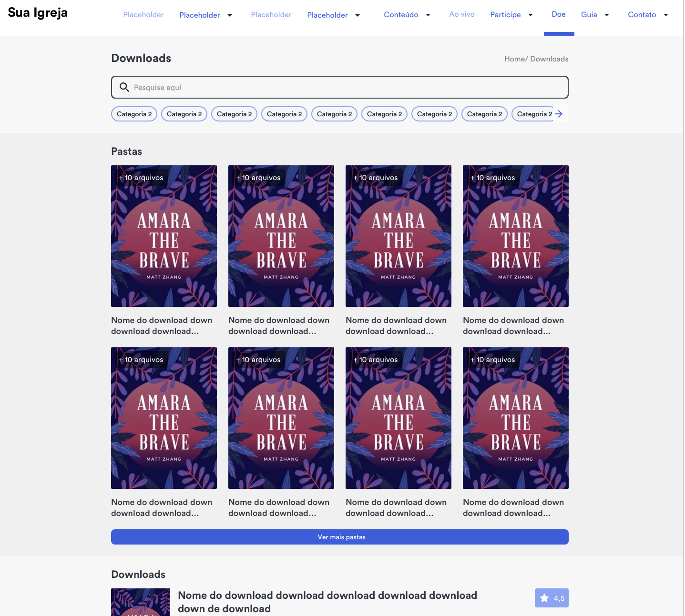The width and height of the screenshot is (685, 616).
Task: Select the fifth Categoria 2 chip
Action: (335, 114)
